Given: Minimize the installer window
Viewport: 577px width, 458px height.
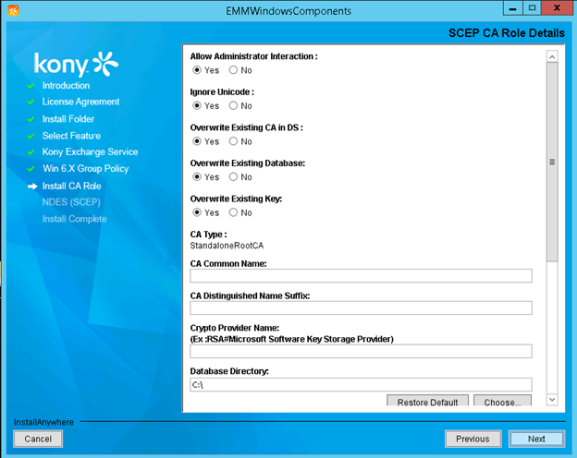Looking at the screenshot, I should click(513, 8).
